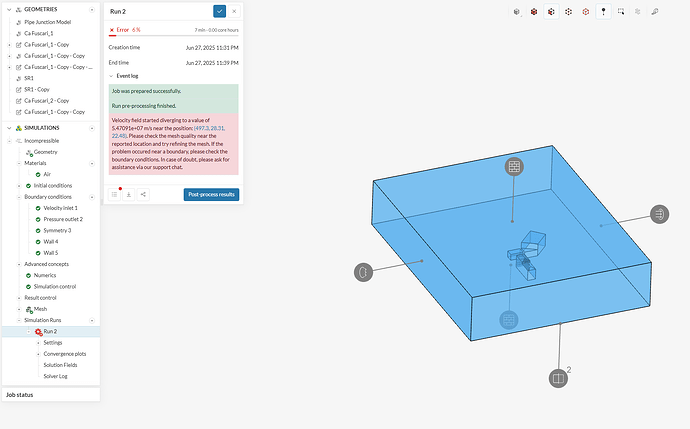Click the greyed-out exploded view icon

click(x=638, y=12)
